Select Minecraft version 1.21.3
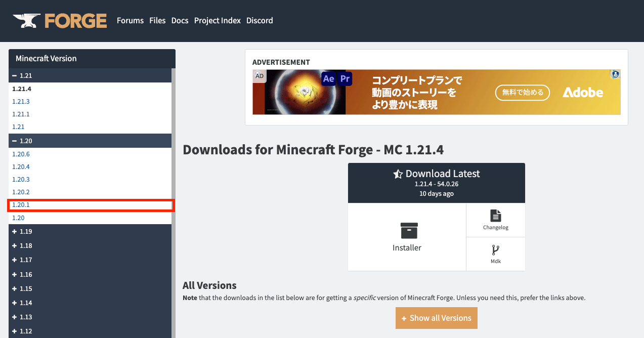Image resolution: width=644 pixels, height=338 pixels. coord(21,101)
